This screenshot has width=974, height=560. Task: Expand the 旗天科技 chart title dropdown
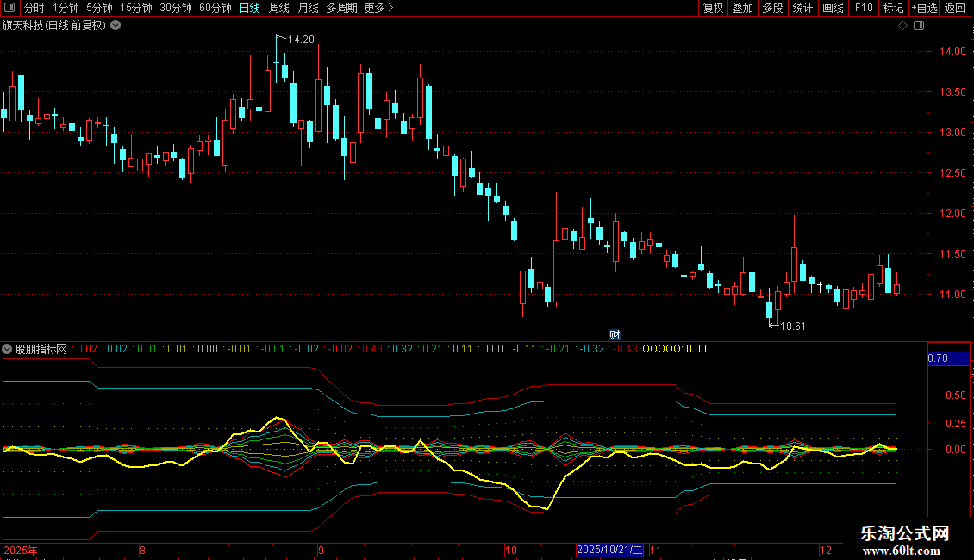pos(116,25)
